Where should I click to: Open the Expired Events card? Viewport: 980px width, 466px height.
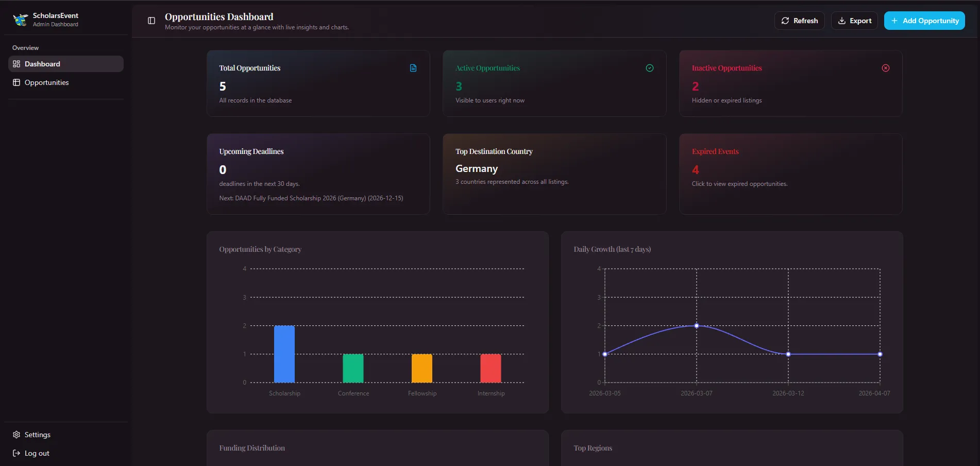tap(791, 174)
